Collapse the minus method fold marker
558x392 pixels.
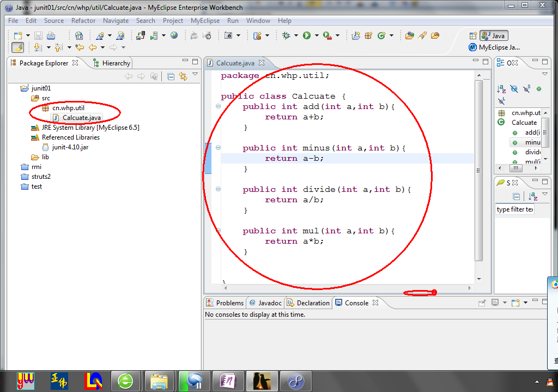(x=218, y=147)
